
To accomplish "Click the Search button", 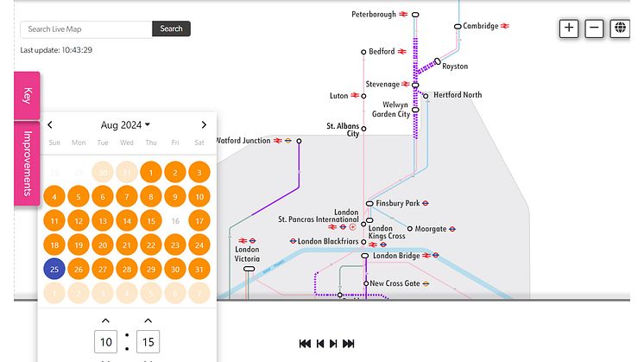I will pos(171,29).
